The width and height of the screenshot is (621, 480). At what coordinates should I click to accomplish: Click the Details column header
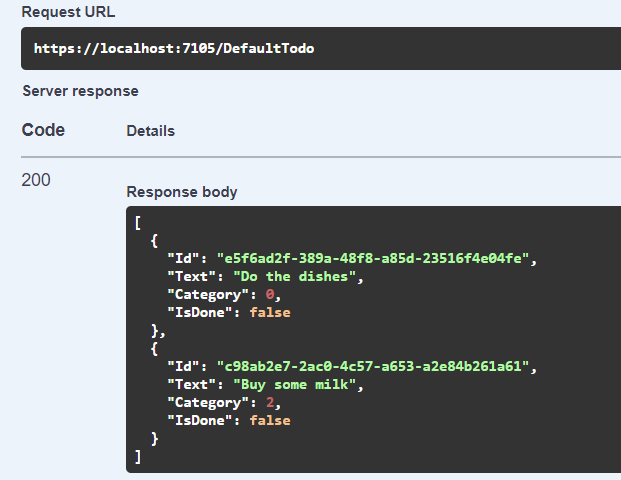coord(150,131)
